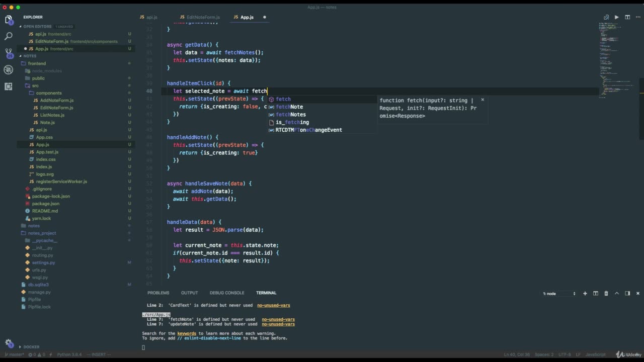
Task: Click the find-in-file icon in editor toolbar
Action: point(606,17)
